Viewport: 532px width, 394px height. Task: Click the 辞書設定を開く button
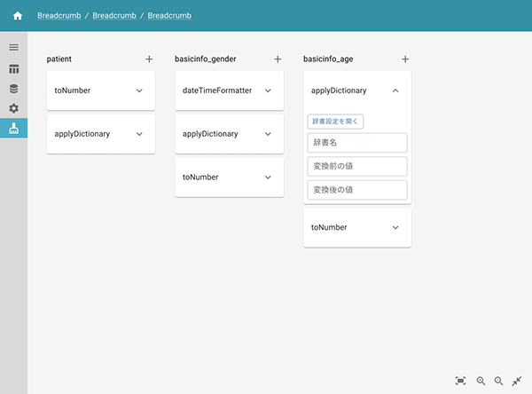(335, 122)
